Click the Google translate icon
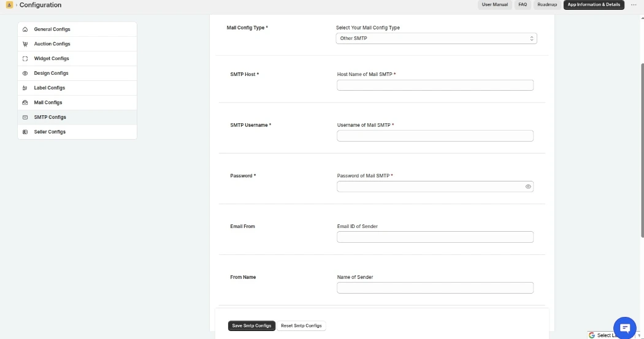This screenshot has width=644, height=339. [592, 335]
